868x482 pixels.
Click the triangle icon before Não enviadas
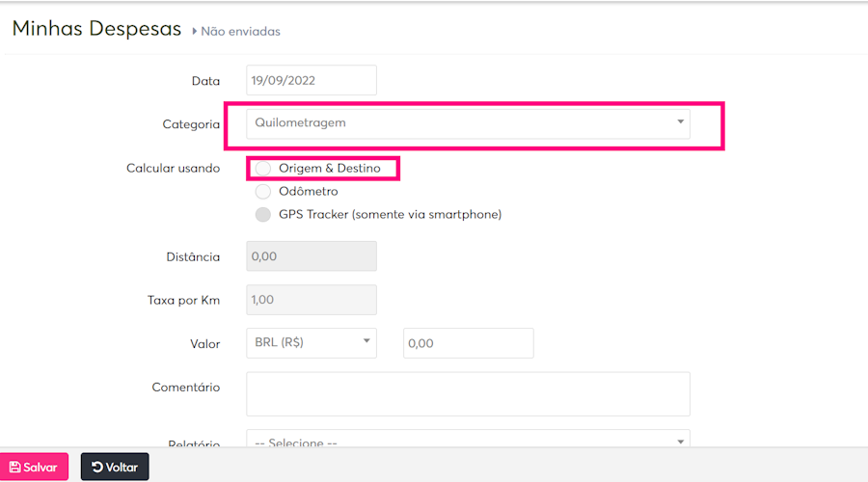(x=195, y=32)
